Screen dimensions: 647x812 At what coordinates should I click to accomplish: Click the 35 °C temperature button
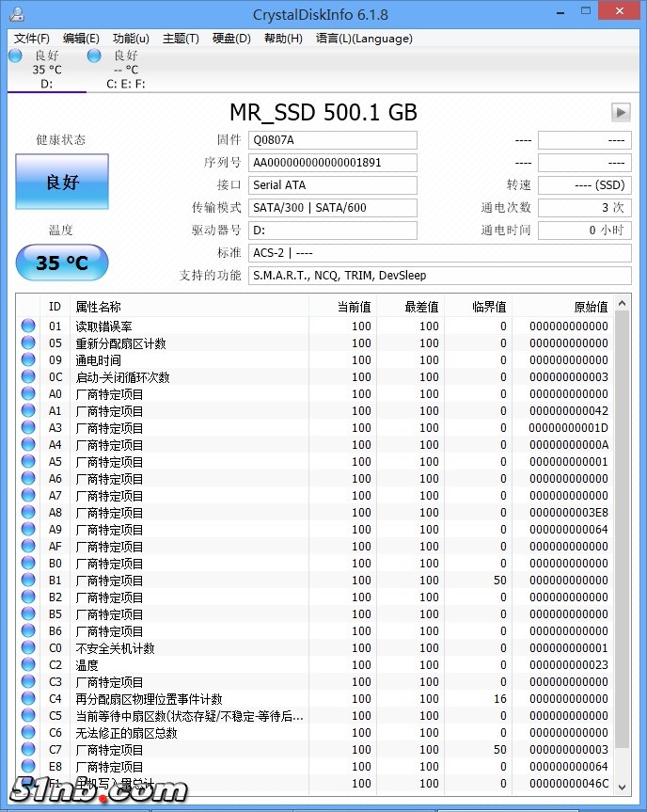click(x=62, y=263)
